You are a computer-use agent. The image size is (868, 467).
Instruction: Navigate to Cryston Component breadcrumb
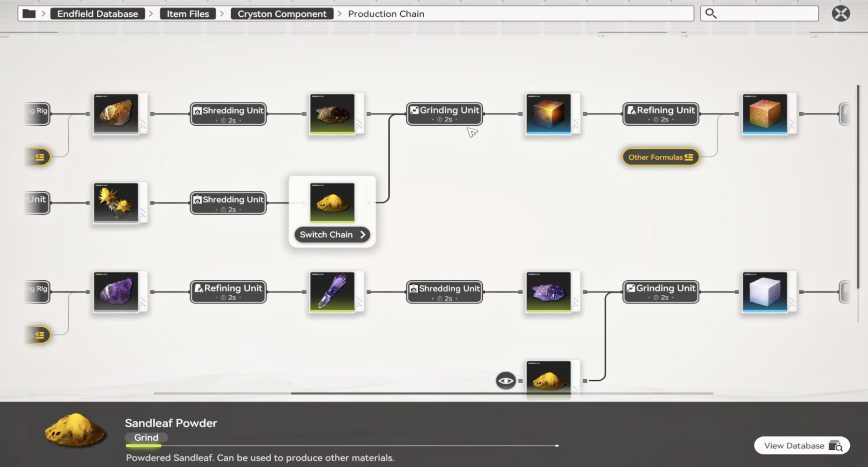pos(282,14)
